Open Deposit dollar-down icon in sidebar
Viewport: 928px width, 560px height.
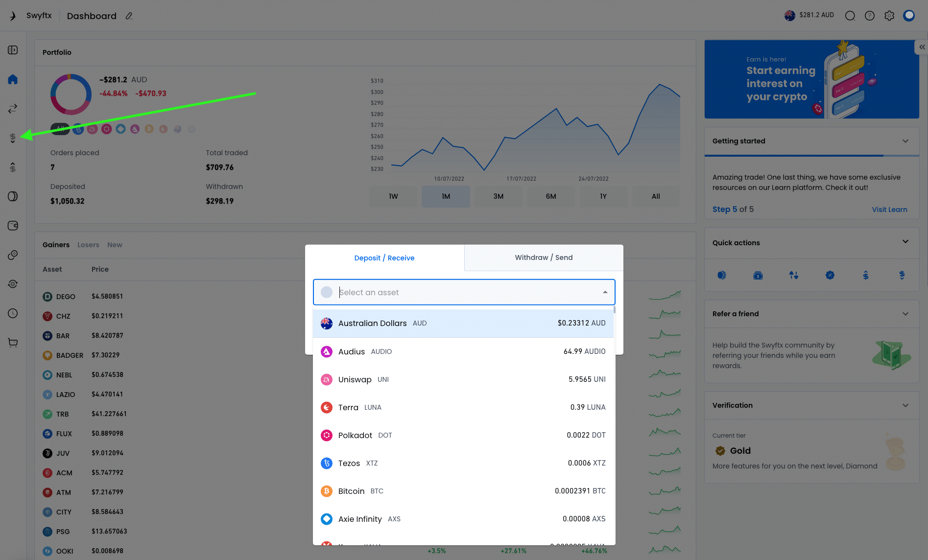13,138
